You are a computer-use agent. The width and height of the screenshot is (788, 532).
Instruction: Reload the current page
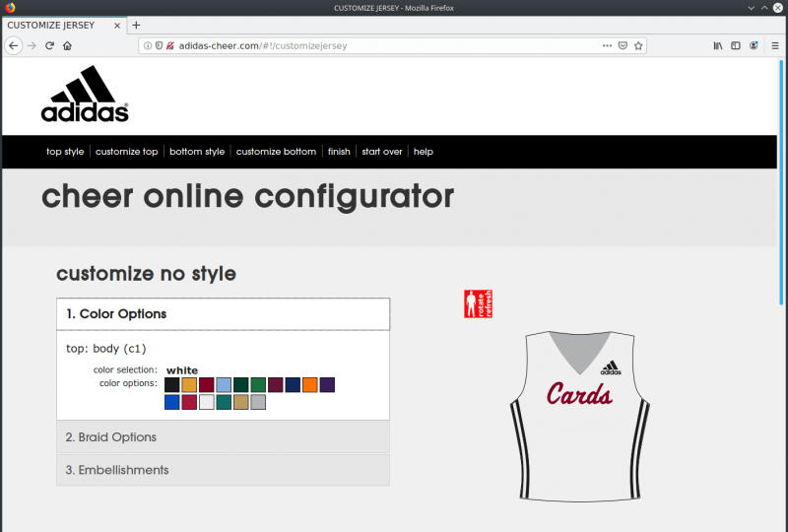click(x=49, y=45)
